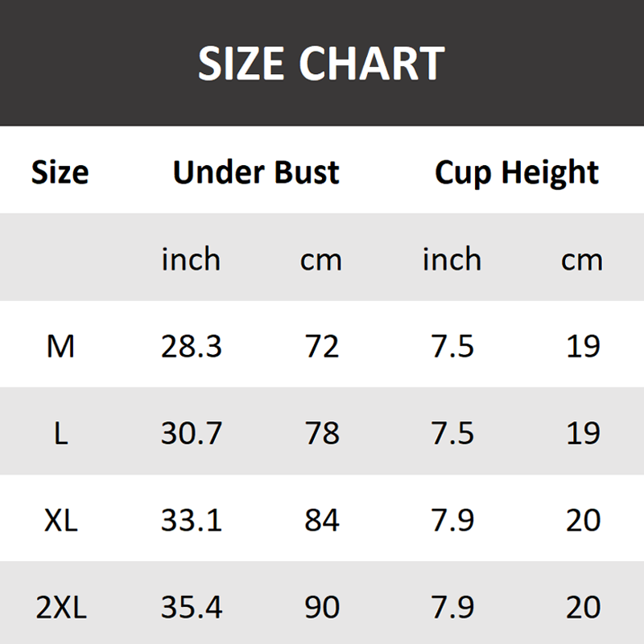
Task: Click the 33.1 inch under bust value
Action: pyautogui.click(x=192, y=521)
